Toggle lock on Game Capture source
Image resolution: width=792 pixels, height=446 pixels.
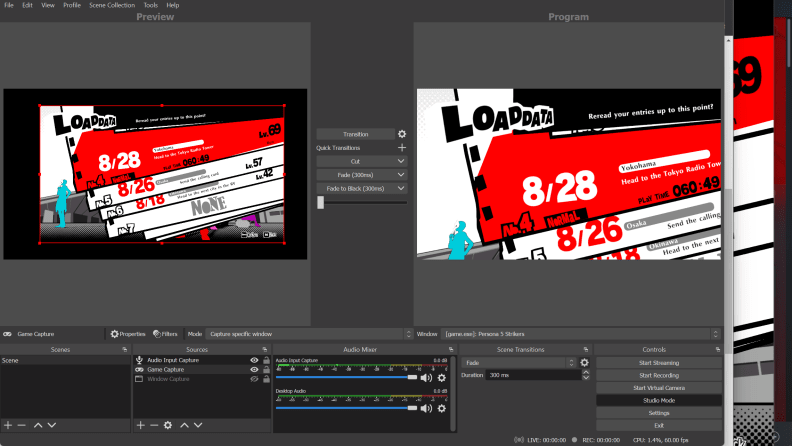266,370
